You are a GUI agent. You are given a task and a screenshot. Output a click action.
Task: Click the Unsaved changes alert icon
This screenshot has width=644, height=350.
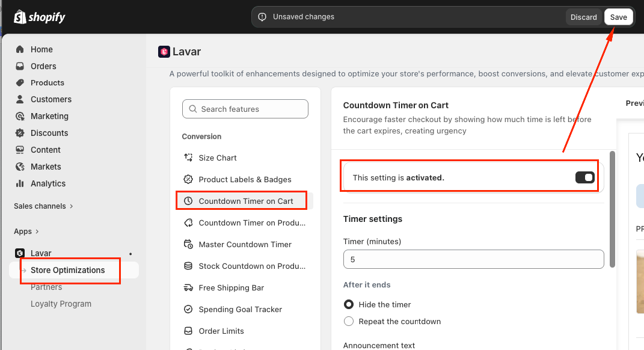coord(262,17)
